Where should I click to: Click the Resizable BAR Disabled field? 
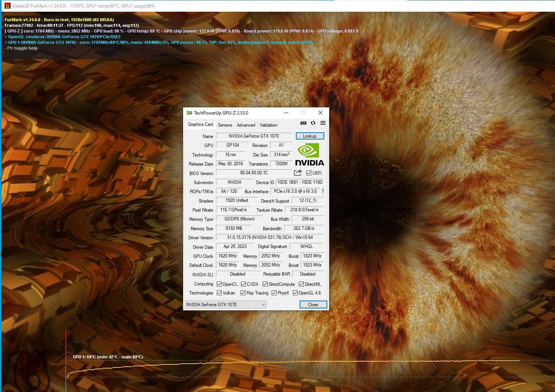[308, 274]
